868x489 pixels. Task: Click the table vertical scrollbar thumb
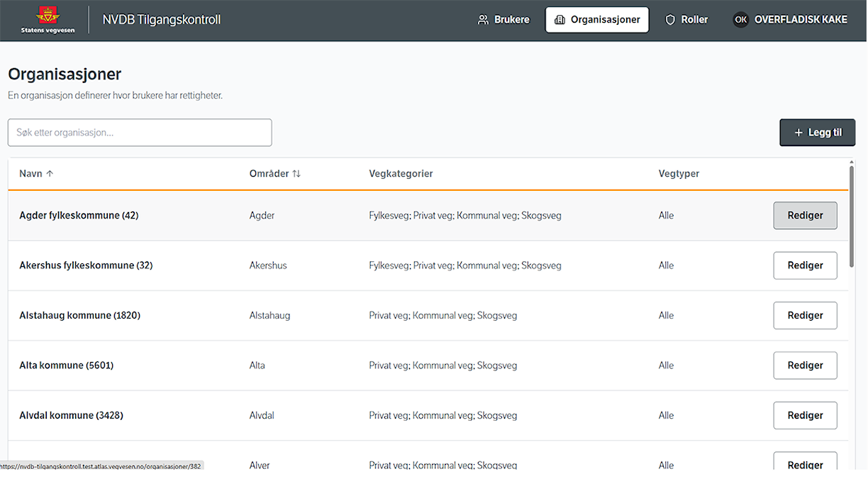click(x=852, y=216)
